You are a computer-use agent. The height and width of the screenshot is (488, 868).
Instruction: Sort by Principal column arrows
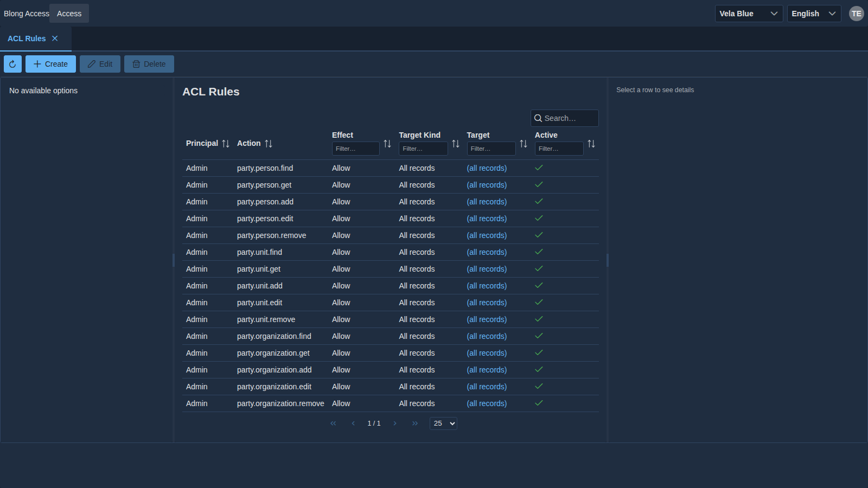[226, 144]
